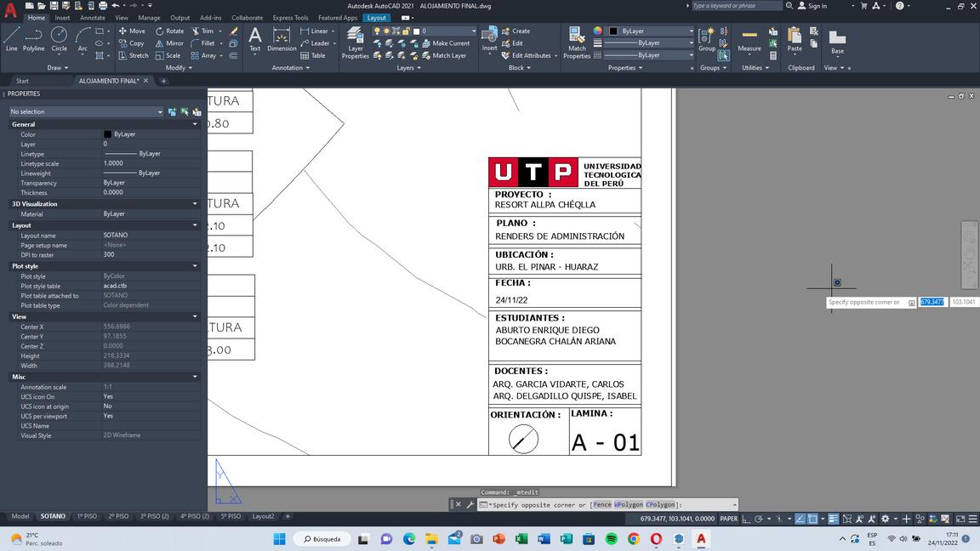Switch to the Layout ribbon tab
Image resolution: width=980 pixels, height=551 pixels.
pos(376,18)
